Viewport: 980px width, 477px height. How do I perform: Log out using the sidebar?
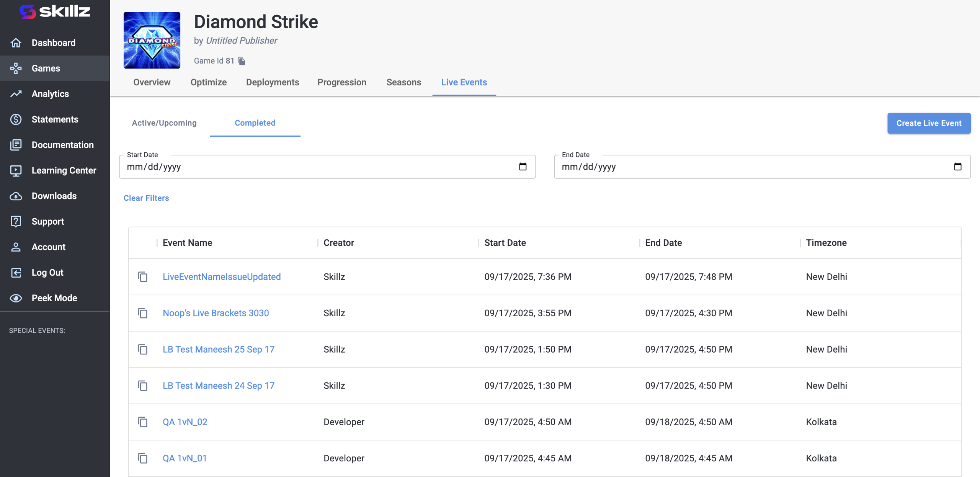[x=47, y=273]
